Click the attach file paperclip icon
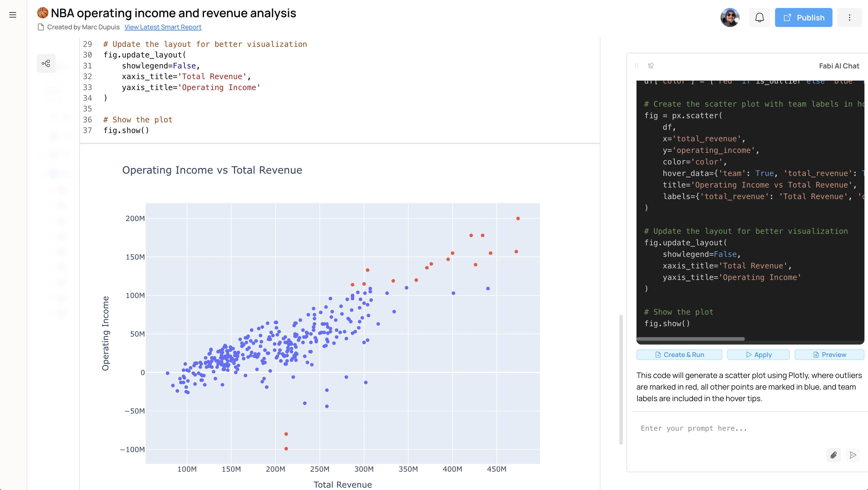 tap(833, 455)
